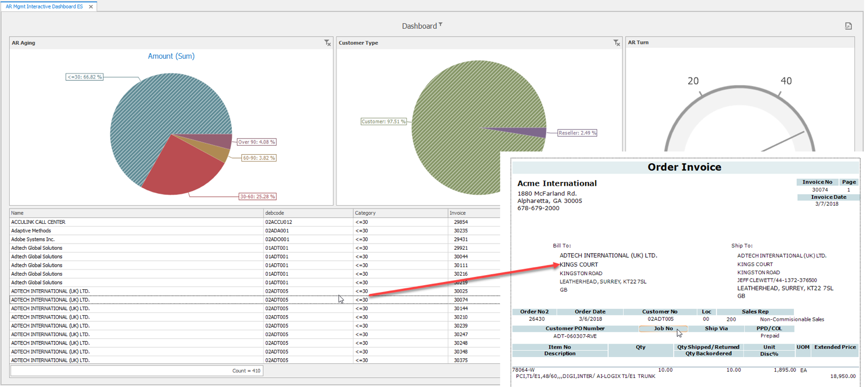The height and width of the screenshot is (387, 868).
Task: Click the Invoice column header
Action: [x=473, y=213]
